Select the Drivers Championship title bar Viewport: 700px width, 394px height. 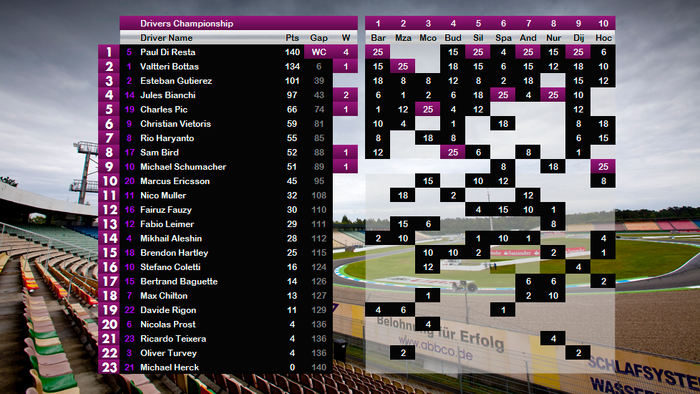point(238,23)
